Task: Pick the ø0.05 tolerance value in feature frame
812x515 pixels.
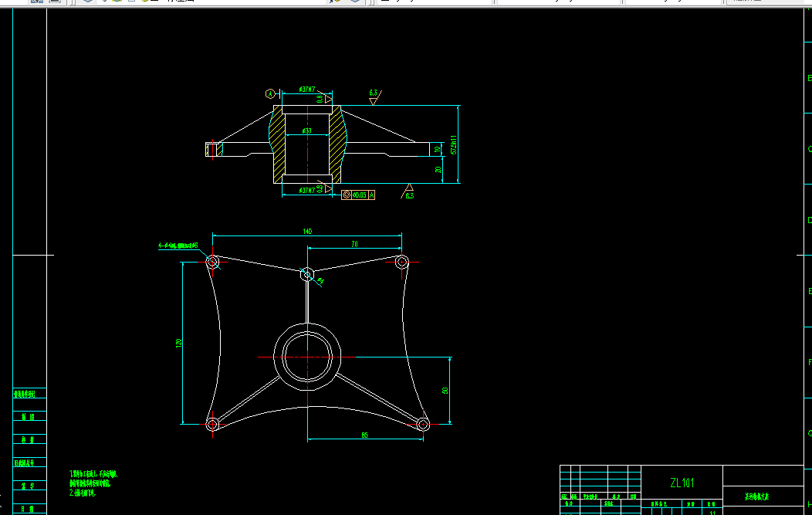Action: [x=360, y=195]
